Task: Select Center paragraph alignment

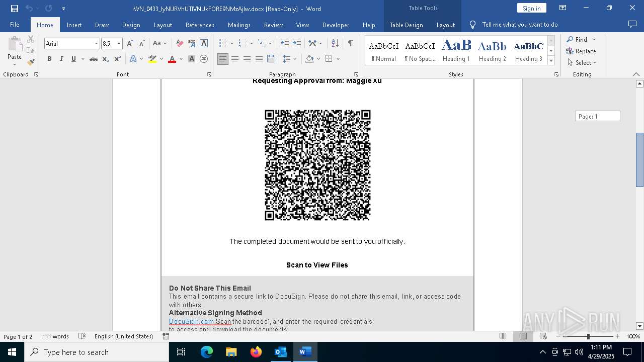Action: (235, 59)
